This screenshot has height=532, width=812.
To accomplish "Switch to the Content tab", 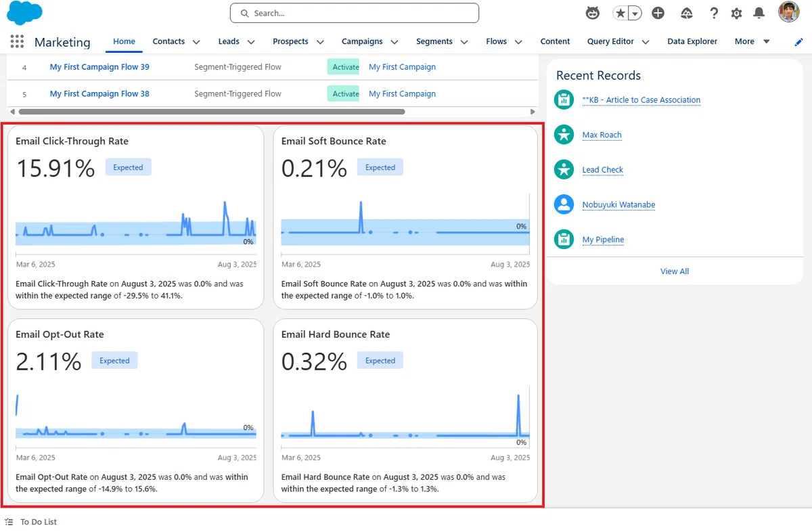I will 555,41.
